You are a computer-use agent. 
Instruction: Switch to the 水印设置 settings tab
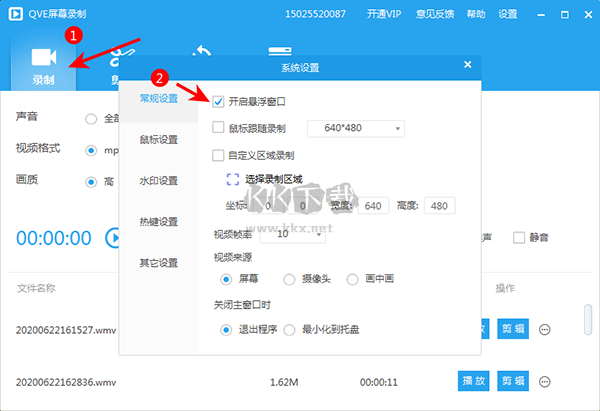(x=158, y=181)
